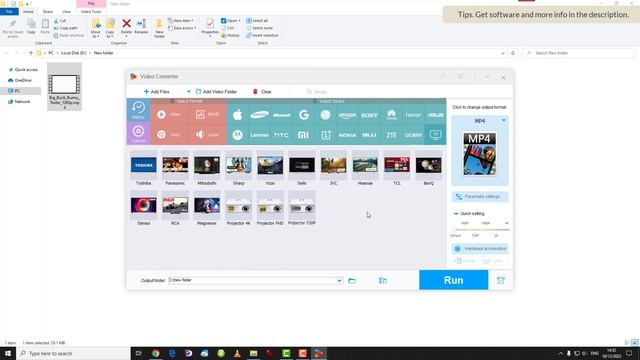This screenshot has width=640, height=360.
Task: Select the ZTE device category
Action: [391, 135]
